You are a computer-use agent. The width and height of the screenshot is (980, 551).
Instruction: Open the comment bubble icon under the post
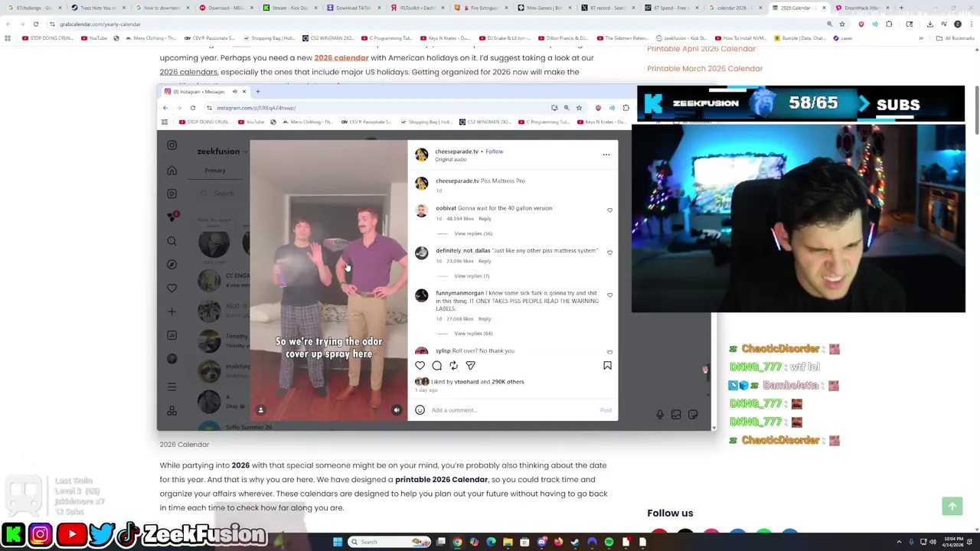436,366
